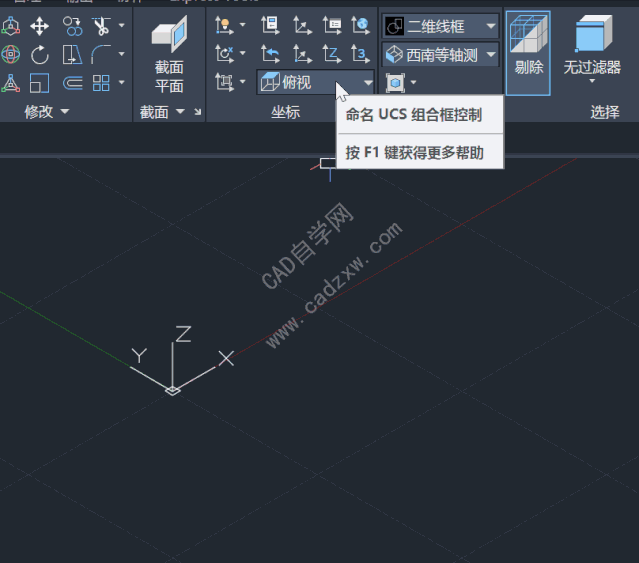Open 截面 panel dialog launcher arrow
639x563 pixels.
click(198, 112)
